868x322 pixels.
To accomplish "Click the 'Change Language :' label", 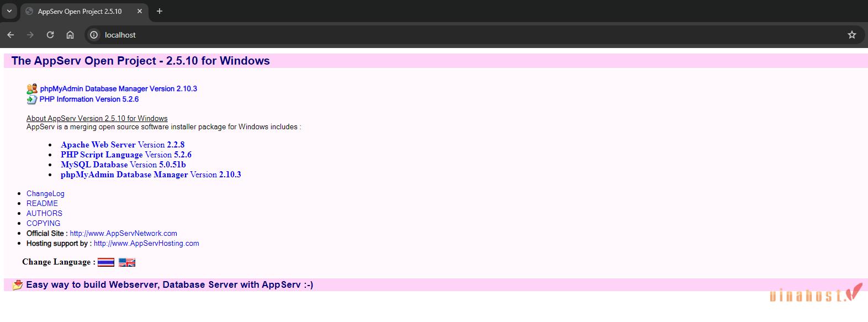I will (x=59, y=262).
